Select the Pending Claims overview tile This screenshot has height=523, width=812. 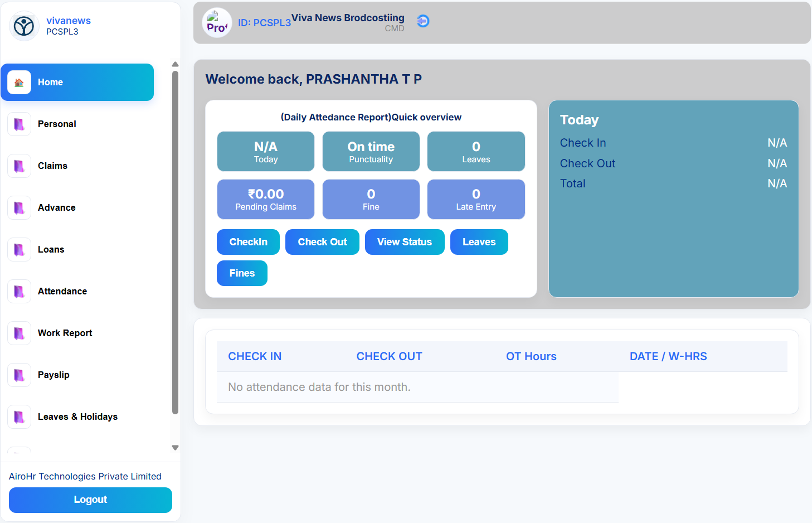tap(266, 199)
